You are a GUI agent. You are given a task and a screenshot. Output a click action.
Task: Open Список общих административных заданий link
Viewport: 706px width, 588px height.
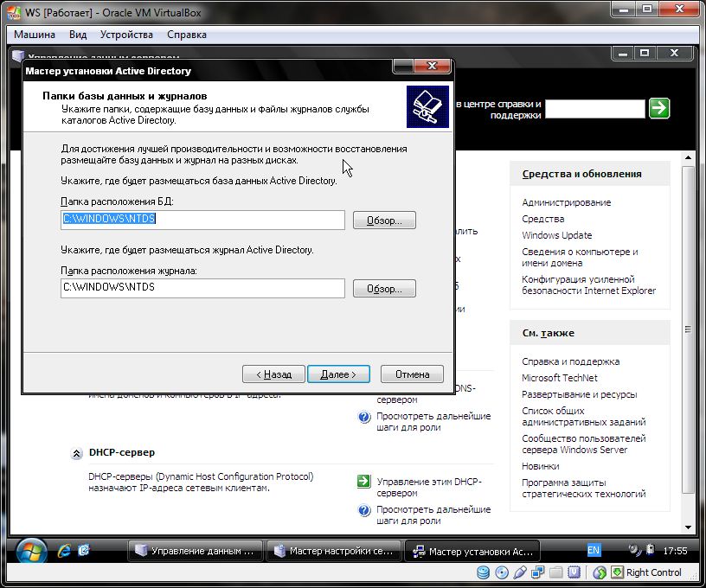584,417
